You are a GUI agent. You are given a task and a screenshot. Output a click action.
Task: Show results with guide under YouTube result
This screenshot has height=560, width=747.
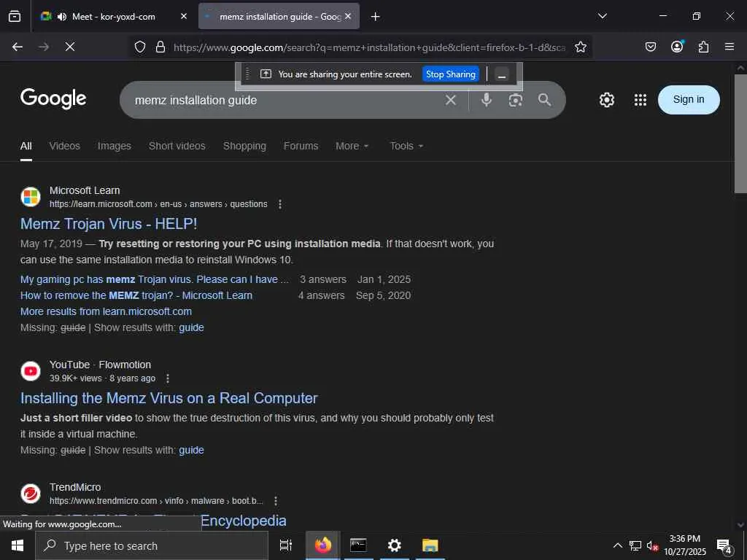click(192, 451)
